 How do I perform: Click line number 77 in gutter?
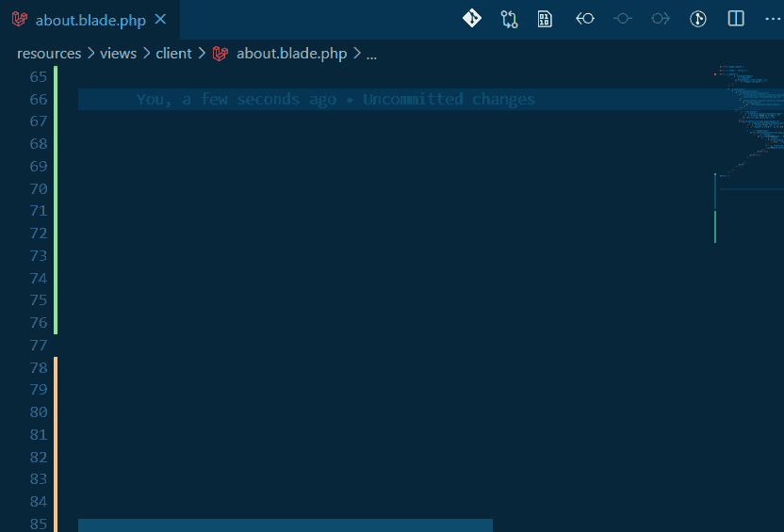(39, 346)
